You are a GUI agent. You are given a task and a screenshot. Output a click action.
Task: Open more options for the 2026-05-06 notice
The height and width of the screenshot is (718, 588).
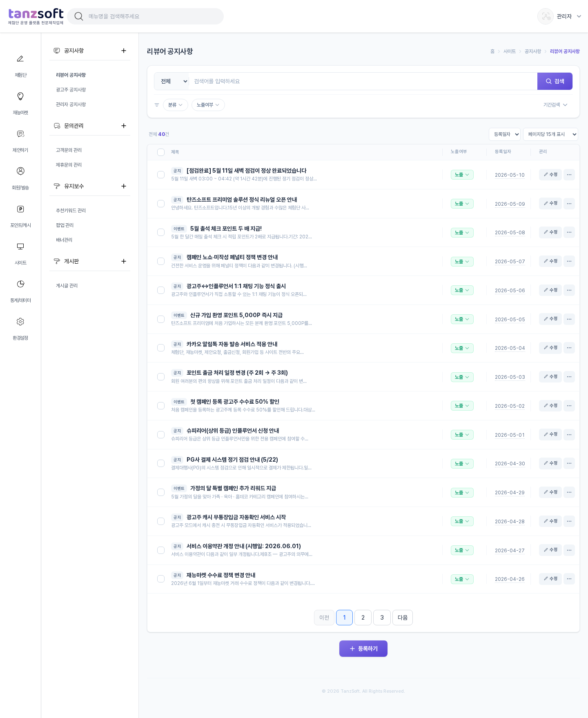(569, 290)
